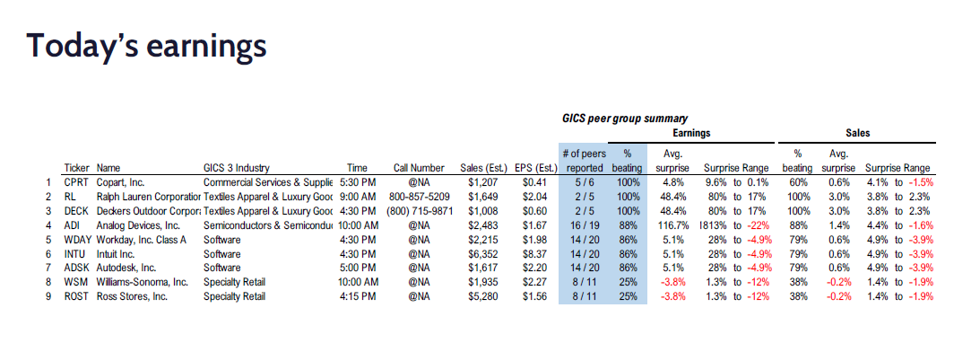The height and width of the screenshot is (343, 980).
Task: Select the Ralph Lauren Corporation name
Action: [148, 195]
